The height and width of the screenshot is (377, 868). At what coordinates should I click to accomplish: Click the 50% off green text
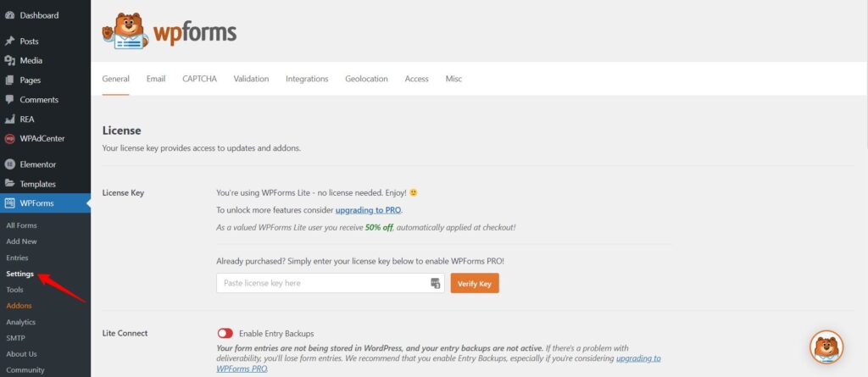coord(379,227)
